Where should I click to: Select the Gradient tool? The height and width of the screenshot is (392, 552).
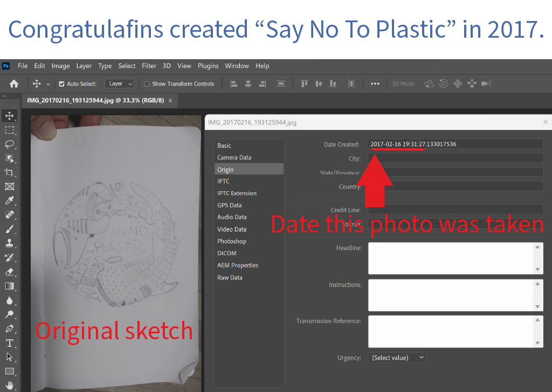click(x=10, y=286)
